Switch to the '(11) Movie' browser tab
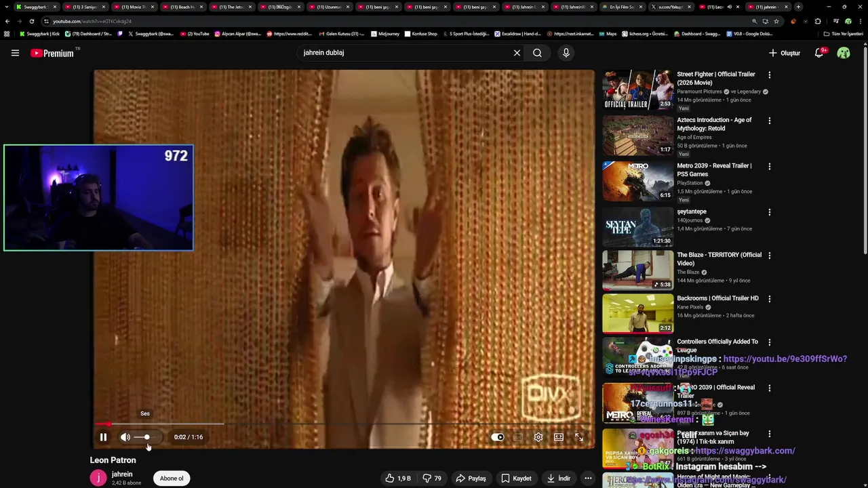 [x=133, y=7]
